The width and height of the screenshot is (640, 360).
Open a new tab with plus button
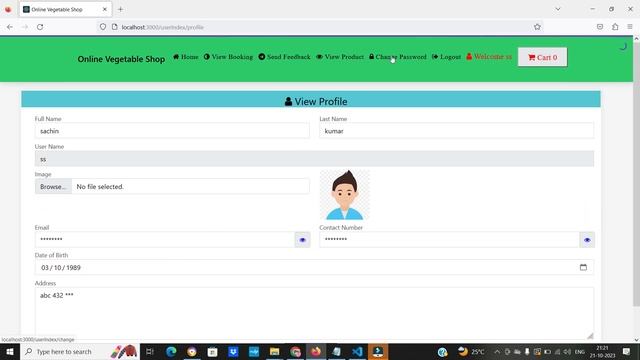[120, 9]
